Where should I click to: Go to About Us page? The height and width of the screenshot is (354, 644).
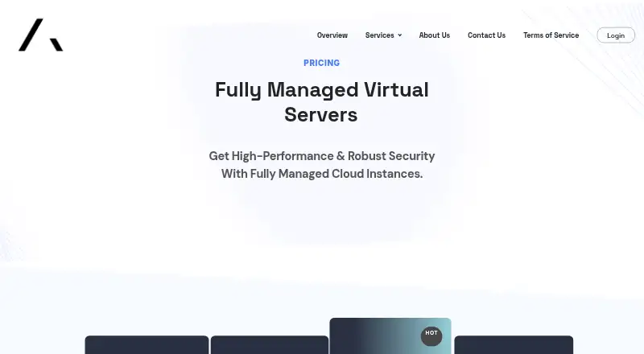coord(434,35)
